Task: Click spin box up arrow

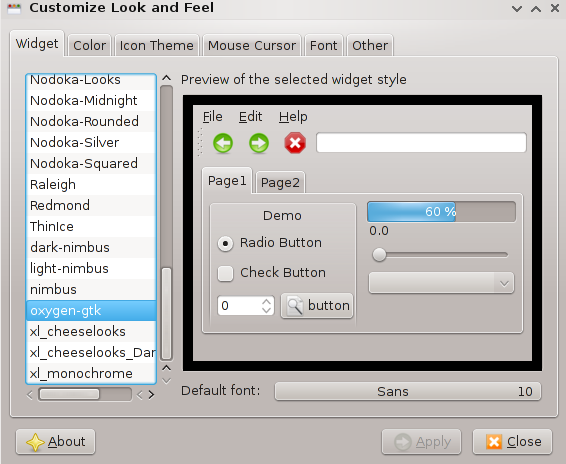Action: 266,301
